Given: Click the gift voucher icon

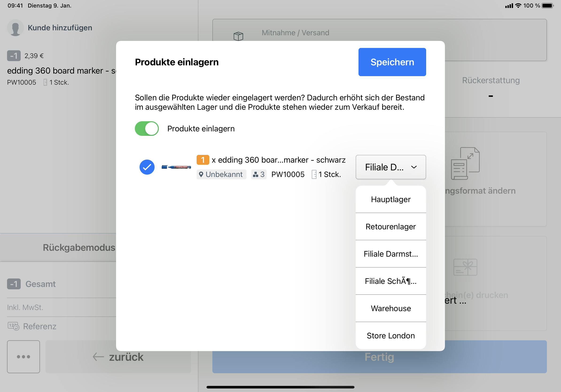Looking at the screenshot, I should click(x=465, y=267).
